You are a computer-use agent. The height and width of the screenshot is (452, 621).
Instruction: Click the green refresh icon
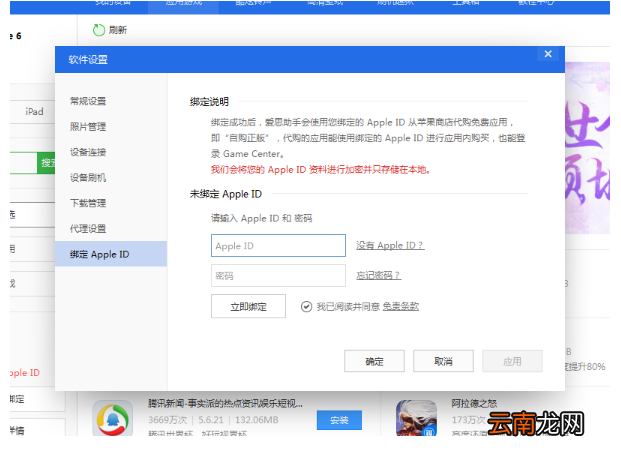tap(99, 30)
